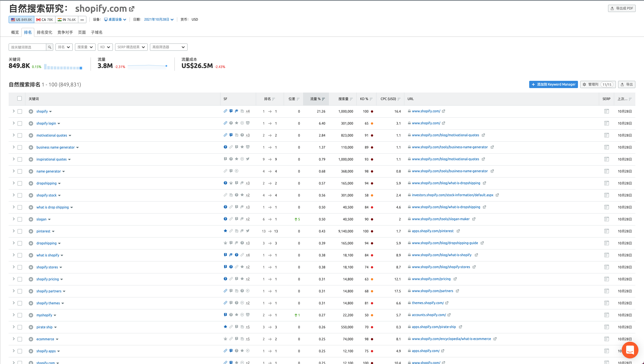Screen dimensions: 644x364
Task: Open the more databases '...' button
Action: coord(82,20)
